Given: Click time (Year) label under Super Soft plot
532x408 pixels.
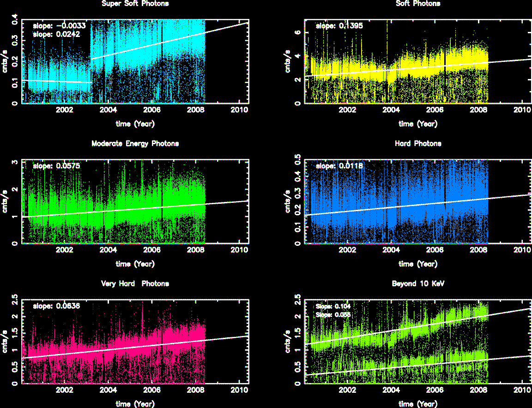Looking at the screenshot, I should coord(135,124).
